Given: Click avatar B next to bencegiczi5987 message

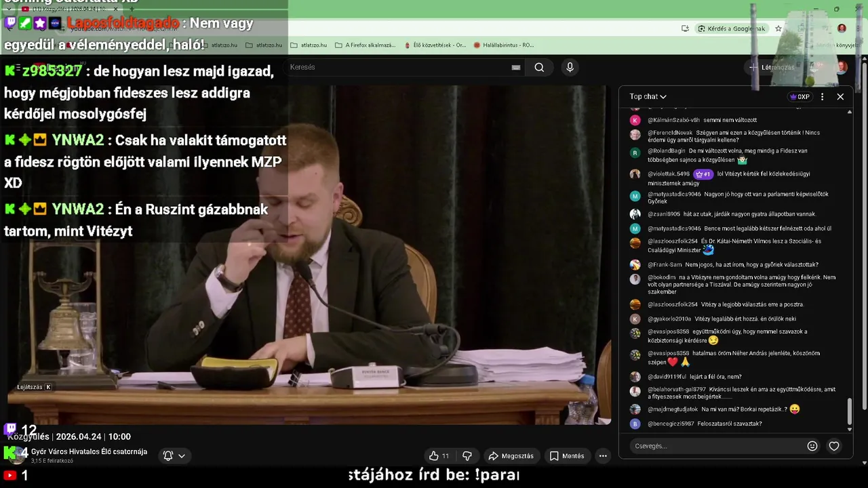Looking at the screenshot, I should pyautogui.click(x=635, y=424).
